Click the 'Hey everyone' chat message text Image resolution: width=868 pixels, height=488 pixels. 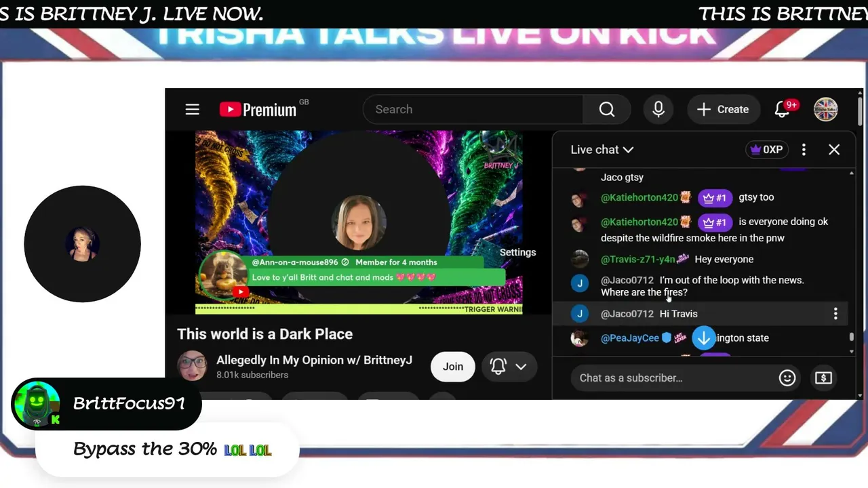pyautogui.click(x=724, y=259)
